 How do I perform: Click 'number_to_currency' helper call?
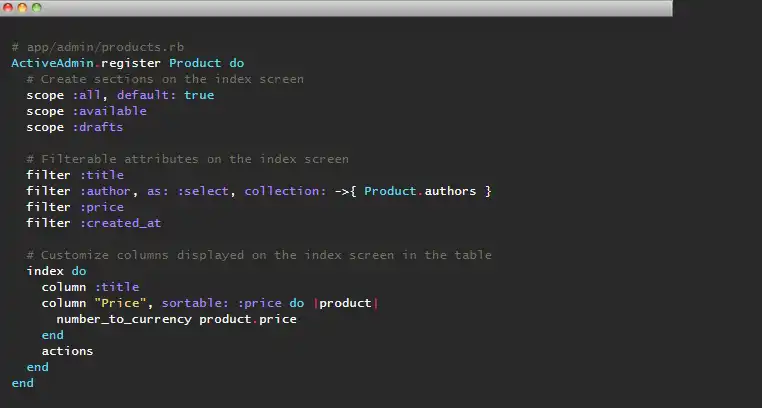pos(124,319)
